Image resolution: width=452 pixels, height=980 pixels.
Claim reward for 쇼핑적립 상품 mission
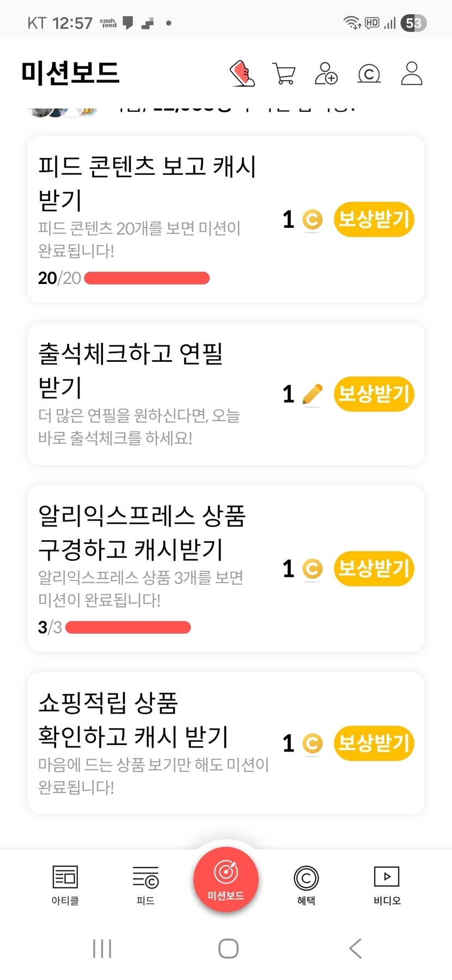click(374, 743)
